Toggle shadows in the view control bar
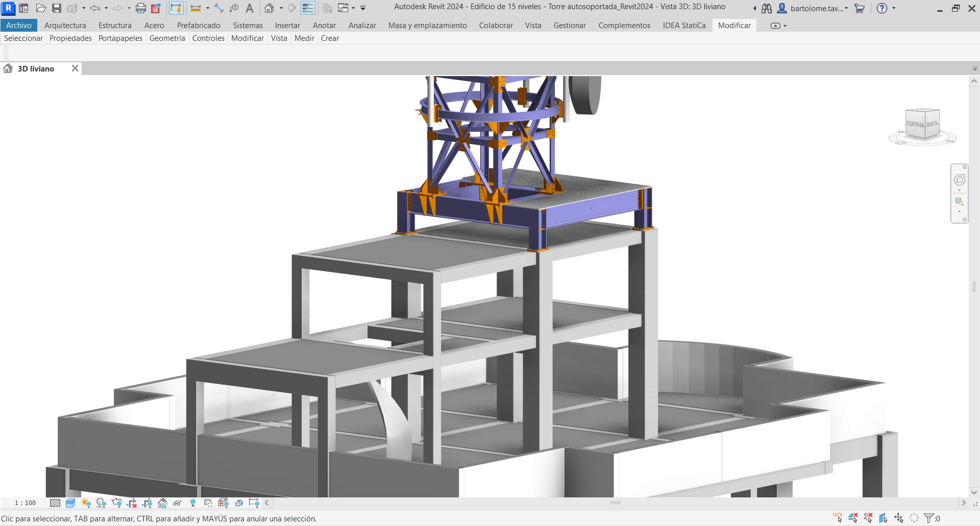The height and width of the screenshot is (526, 980). coord(101,503)
